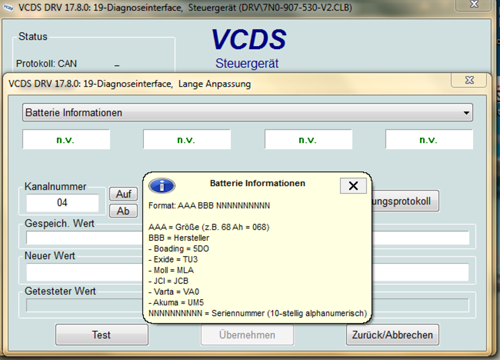500x360 pixels.
Task: Click the Steuergerät heading in main window
Action: click(247, 63)
